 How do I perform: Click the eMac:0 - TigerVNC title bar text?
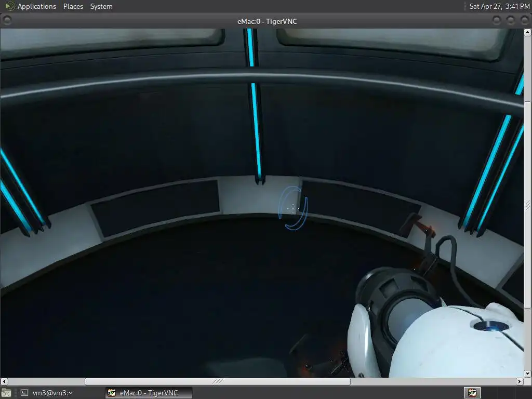267,21
